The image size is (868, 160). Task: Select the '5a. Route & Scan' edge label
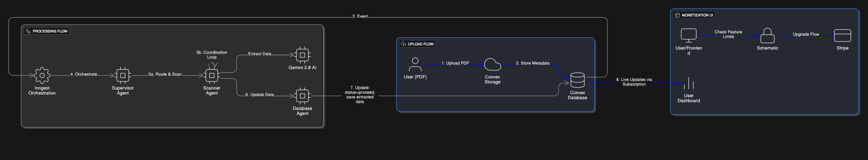tap(165, 74)
